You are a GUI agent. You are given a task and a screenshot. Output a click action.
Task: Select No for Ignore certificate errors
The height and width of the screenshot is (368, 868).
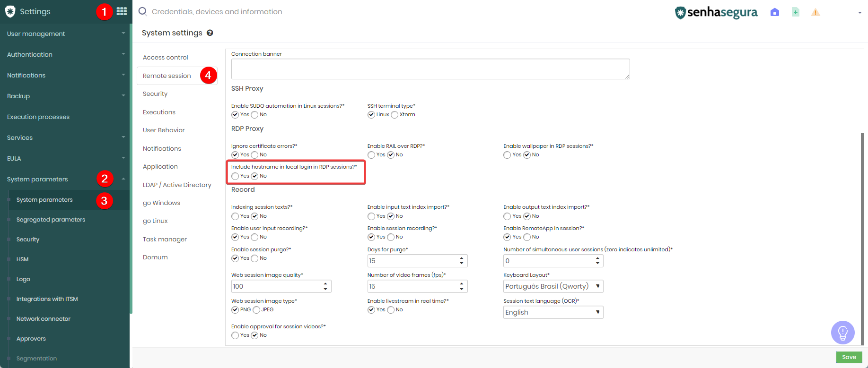click(x=254, y=155)
